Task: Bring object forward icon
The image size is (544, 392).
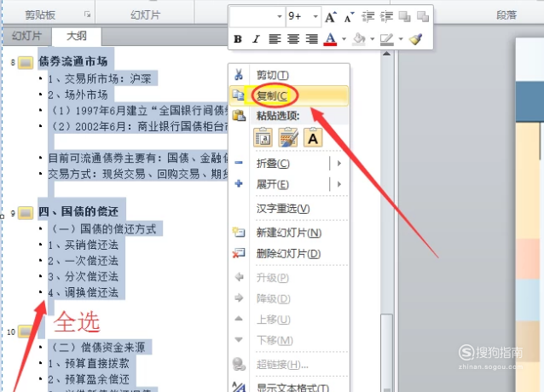Action: click(x=404, y=17)
